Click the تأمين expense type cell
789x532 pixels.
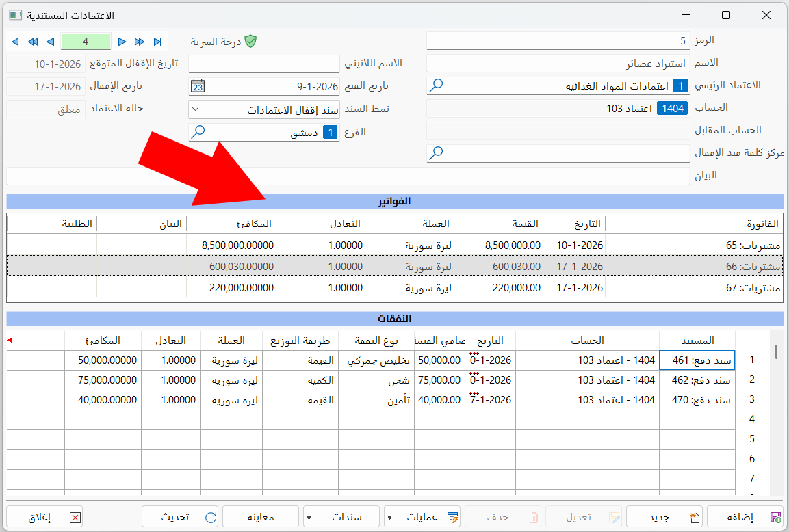pos(376,400)
